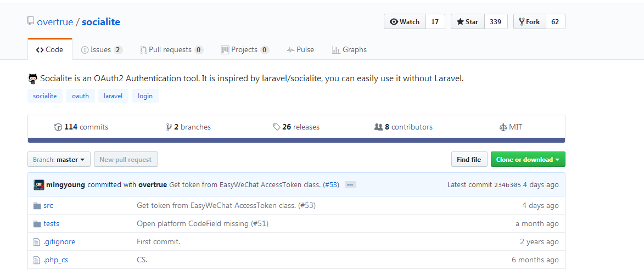644x270 pixels.
Task: View the 62 forks count
Action: pos(555,22)
